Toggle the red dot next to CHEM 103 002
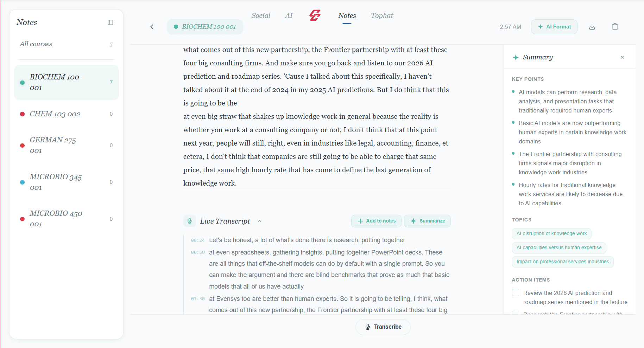 [x=22, y=114]
